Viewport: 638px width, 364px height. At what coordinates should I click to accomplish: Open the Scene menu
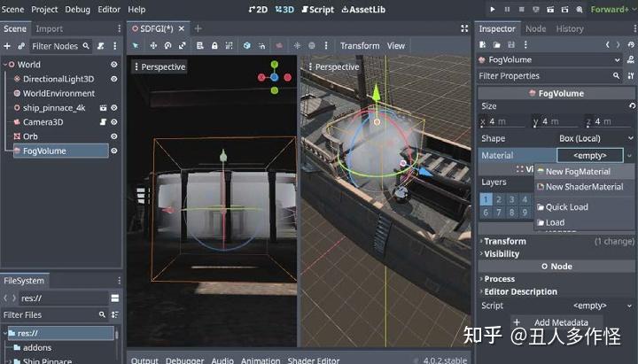coord(12,9)
